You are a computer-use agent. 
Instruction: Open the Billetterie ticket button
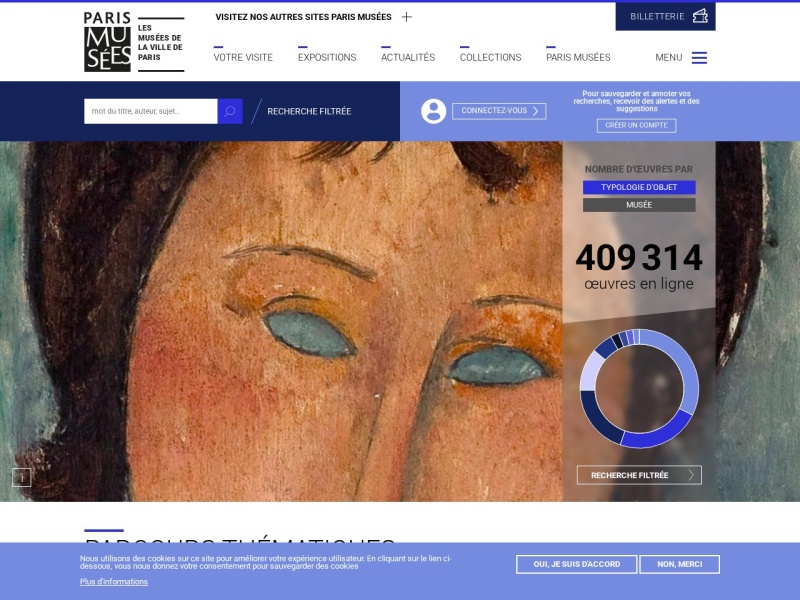665,16
